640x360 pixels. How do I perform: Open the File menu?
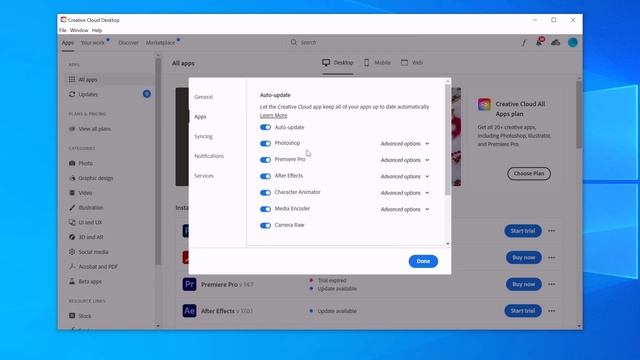coord(62,30)
